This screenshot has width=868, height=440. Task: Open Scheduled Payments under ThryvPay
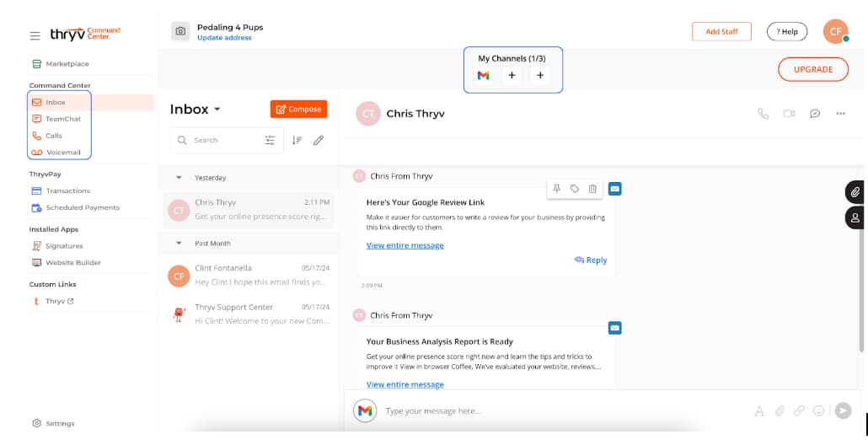[75, 207]
